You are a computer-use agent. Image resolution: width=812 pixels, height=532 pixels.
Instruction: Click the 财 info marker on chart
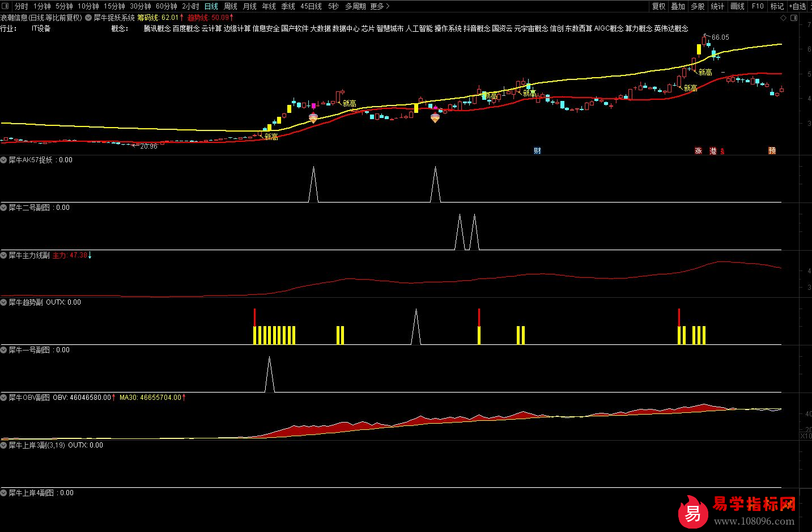(537, 150)
